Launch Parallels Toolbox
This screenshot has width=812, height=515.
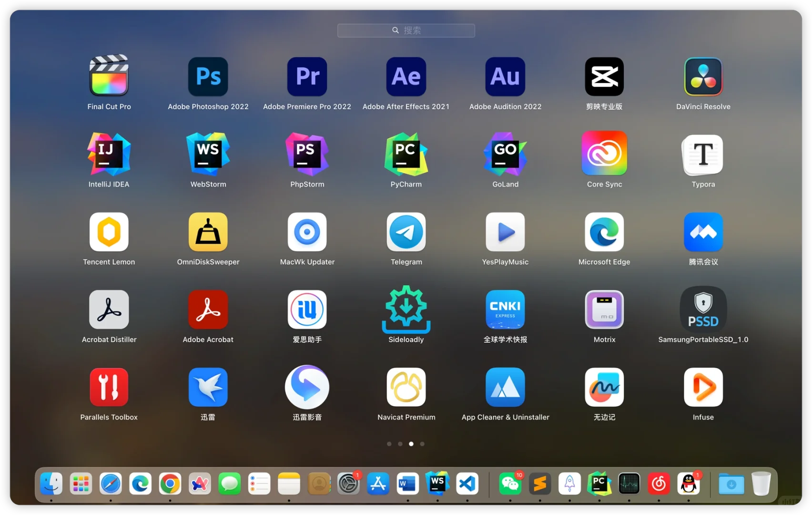(109, 387)
